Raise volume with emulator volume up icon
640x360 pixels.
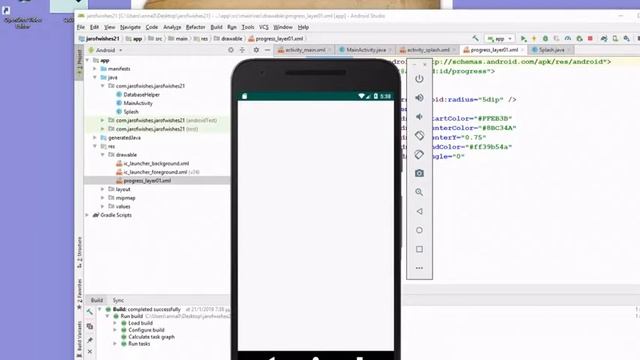click(x=419, y=98)
